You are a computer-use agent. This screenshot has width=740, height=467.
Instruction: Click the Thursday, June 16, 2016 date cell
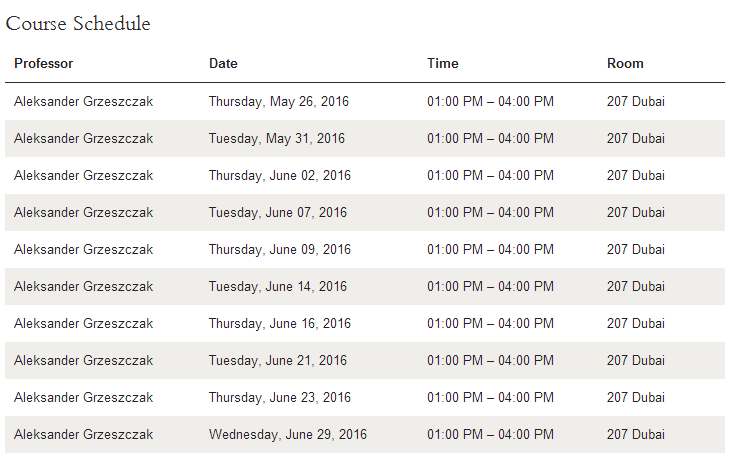coord(280,324)
